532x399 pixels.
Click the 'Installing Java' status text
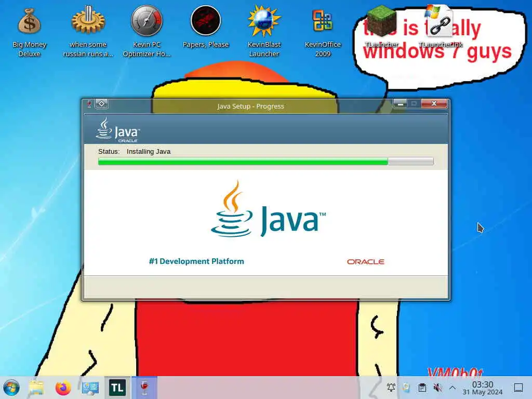pos(149,152)
